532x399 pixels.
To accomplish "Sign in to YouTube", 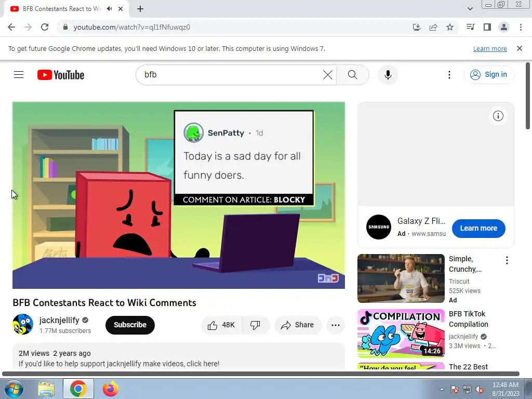I will point(489,75).
